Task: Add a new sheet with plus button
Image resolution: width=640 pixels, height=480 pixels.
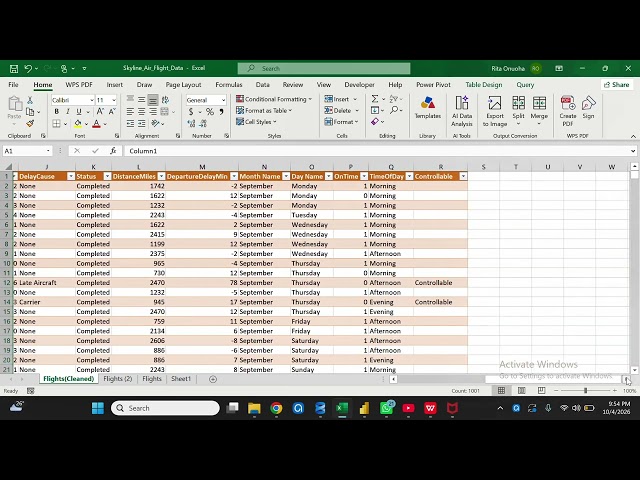Action: point(213,379)
